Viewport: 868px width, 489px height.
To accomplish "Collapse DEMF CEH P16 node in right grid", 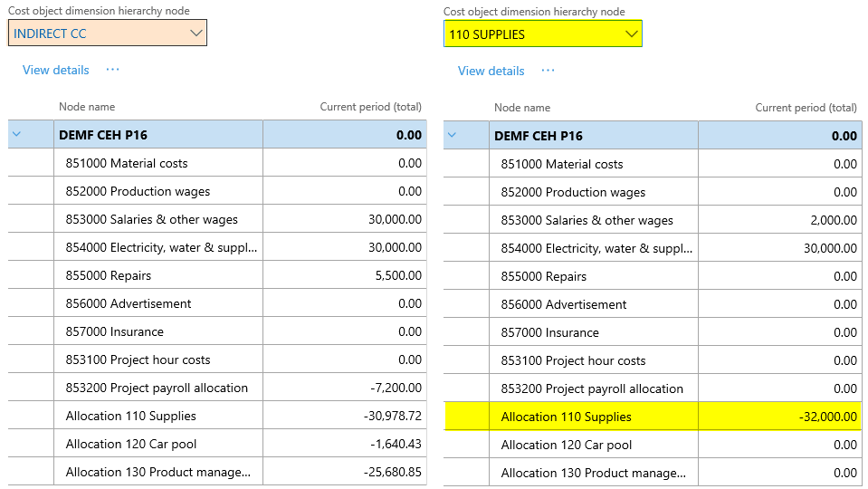I will [452, 136].
